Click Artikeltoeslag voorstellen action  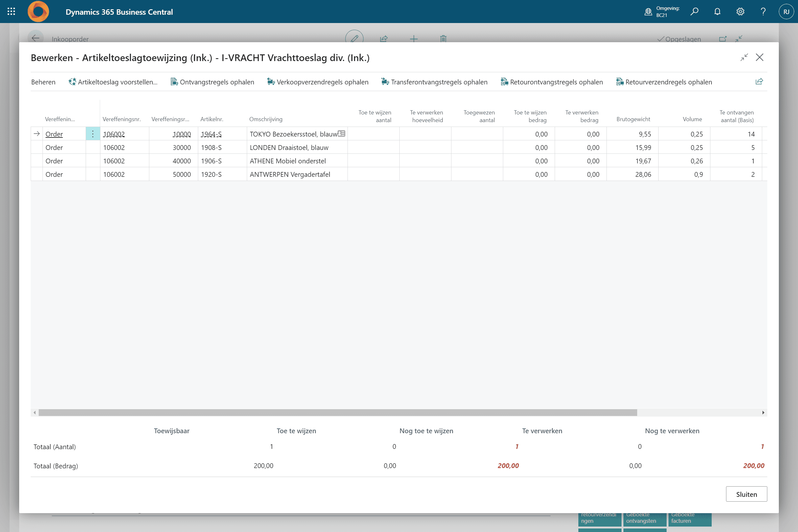point(113,82)
